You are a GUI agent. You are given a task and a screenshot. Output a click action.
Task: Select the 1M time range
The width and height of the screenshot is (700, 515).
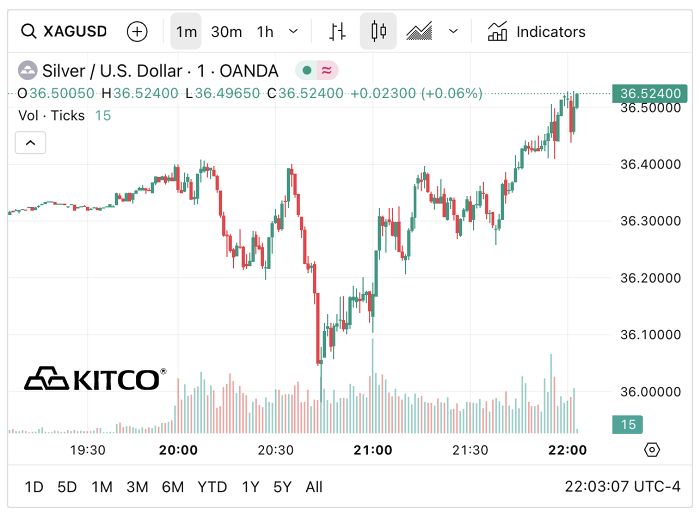[102, 487]
